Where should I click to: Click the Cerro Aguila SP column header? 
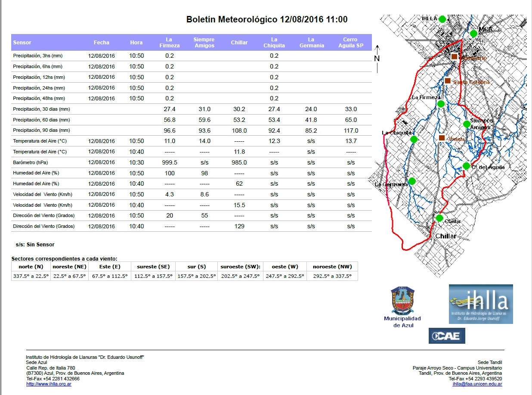point(351,43)
